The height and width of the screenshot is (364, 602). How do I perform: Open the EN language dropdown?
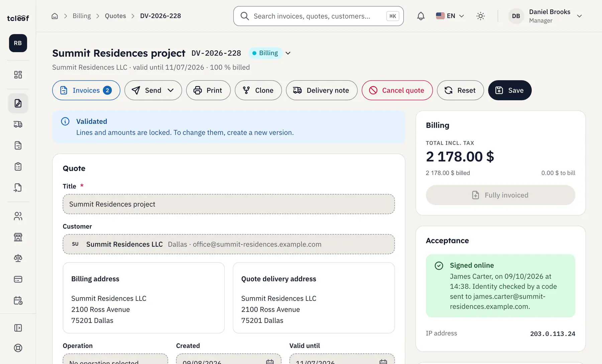click(x=450, y=16)
